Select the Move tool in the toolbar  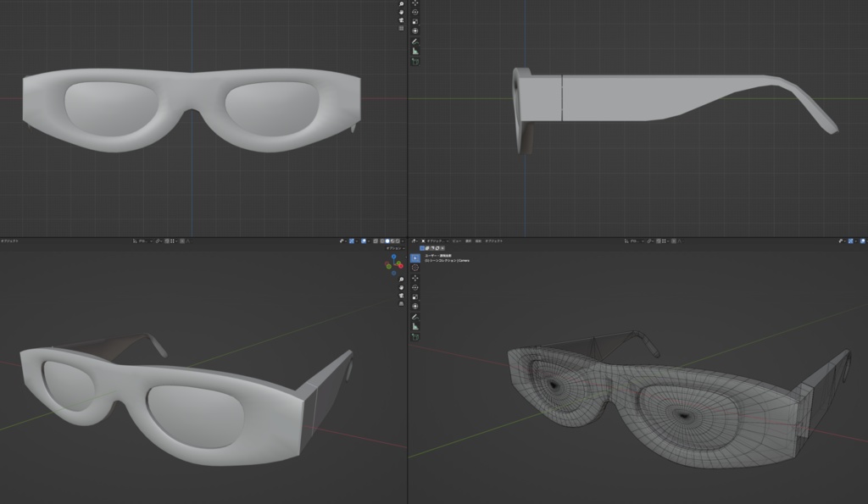pyautogui.click(x=415, y=278)
